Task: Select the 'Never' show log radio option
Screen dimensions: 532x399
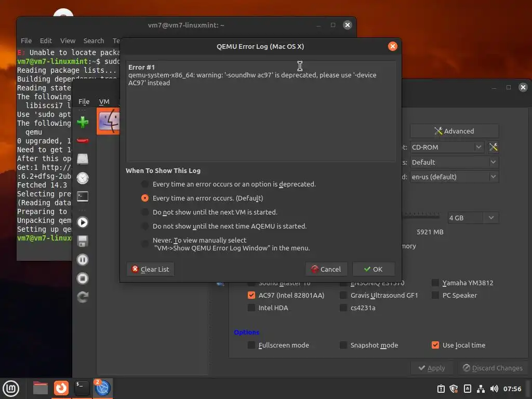Action: [145, 244]
